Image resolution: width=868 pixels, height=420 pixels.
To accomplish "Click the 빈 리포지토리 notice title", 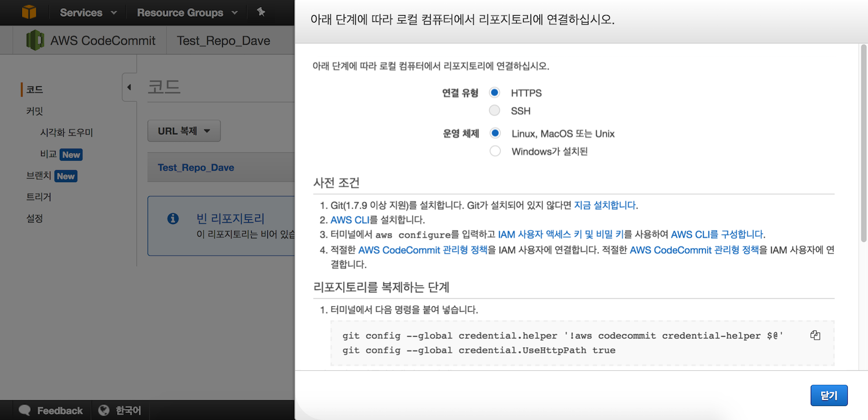I will coord(230,219).
